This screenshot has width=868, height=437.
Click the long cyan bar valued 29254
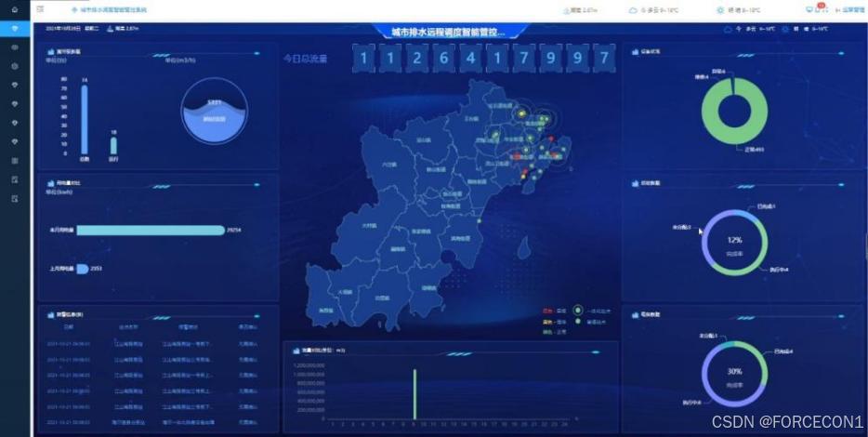point(151,231)
